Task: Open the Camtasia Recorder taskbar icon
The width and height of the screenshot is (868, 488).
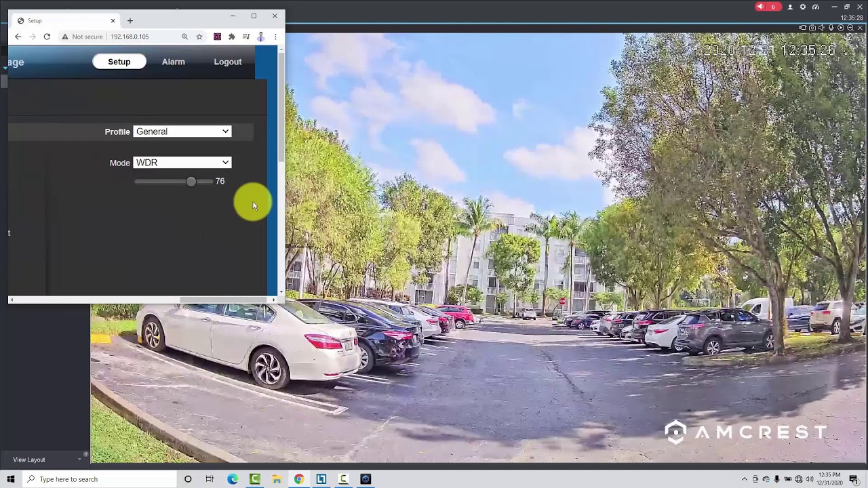Action: [343, 479]
